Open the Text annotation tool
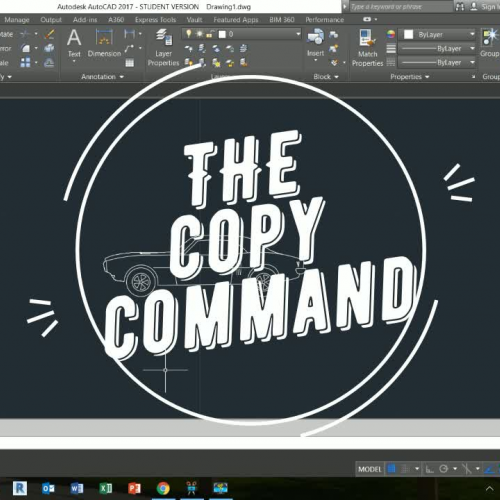The image size is (500, 500). coord(74,42)
